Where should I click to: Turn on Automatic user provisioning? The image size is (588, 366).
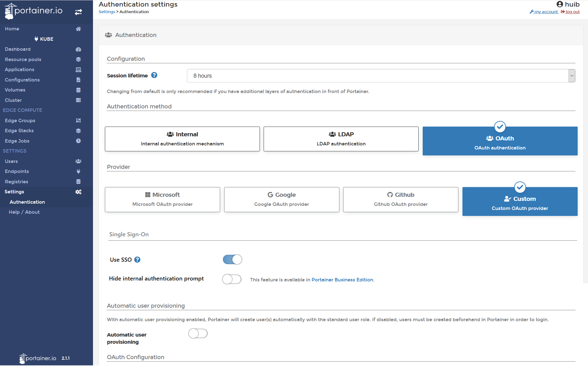click(x=198, y=333)
